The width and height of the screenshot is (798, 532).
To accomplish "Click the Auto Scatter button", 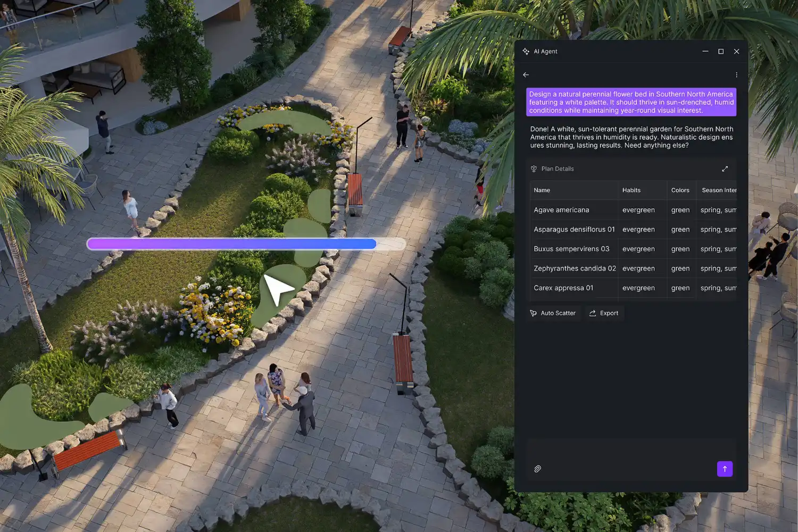I will pos(553,313).
